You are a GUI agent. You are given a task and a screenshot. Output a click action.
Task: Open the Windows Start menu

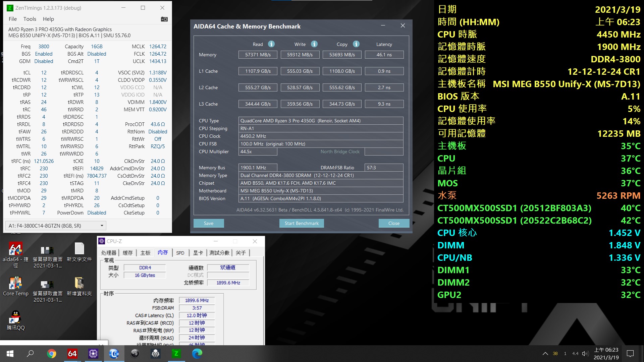coord(10,353)
